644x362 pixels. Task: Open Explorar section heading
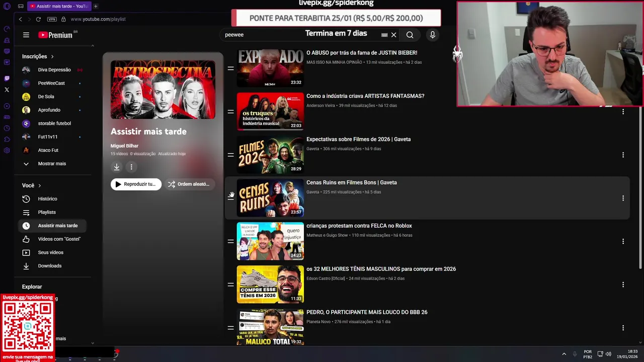tap(32, 287)
